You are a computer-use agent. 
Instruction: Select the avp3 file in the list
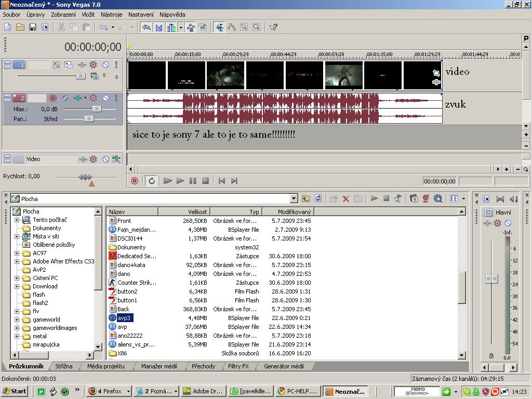(125, 318)
